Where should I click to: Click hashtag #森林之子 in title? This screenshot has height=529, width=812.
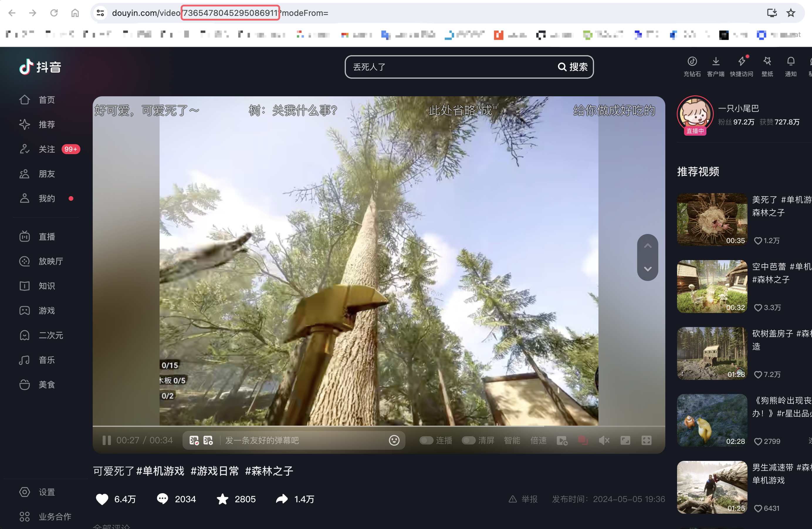pos(269,471)
